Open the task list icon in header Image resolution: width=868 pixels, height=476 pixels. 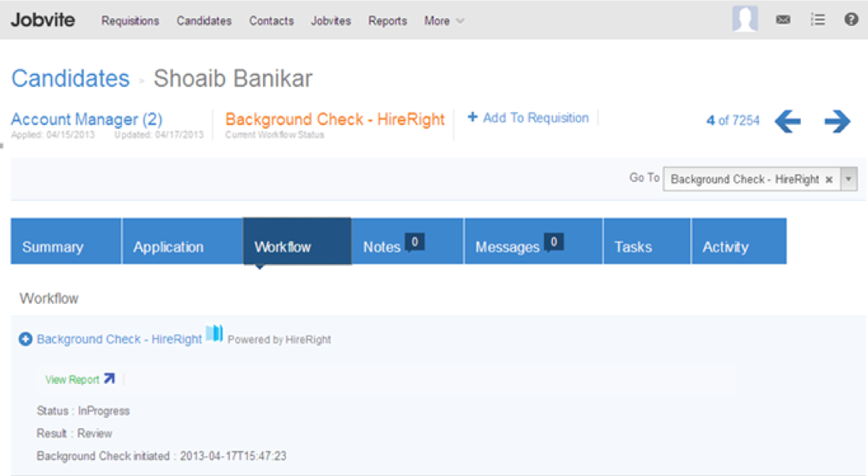pos(818,20)
